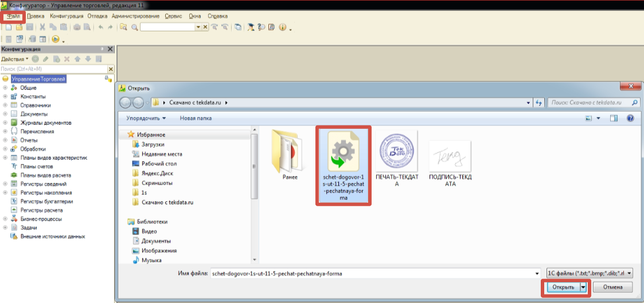Expand the Общие tree node

tap(5, 88)
